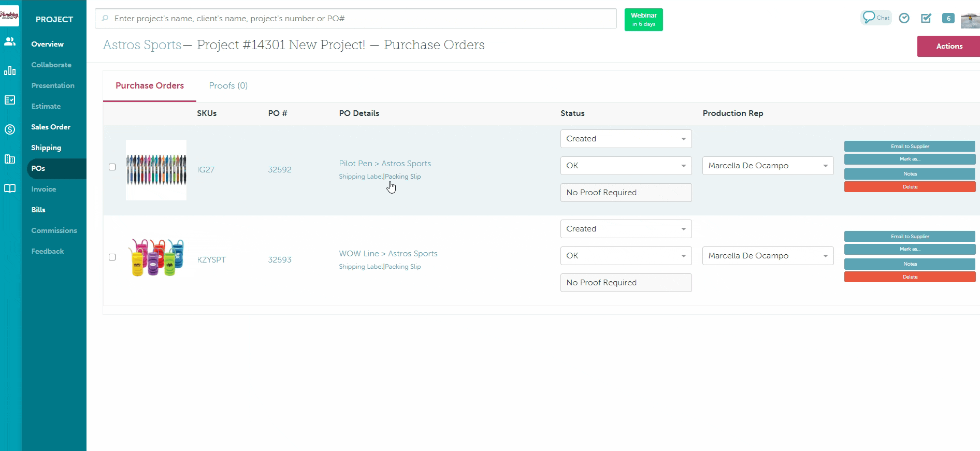Open the book sidebar icon

coord(10,188)
